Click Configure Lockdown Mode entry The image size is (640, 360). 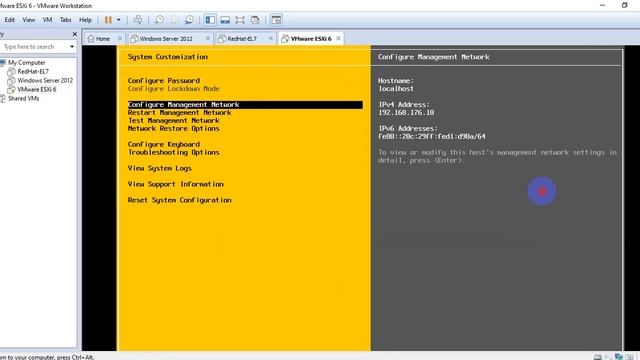[x=173, y=89]
